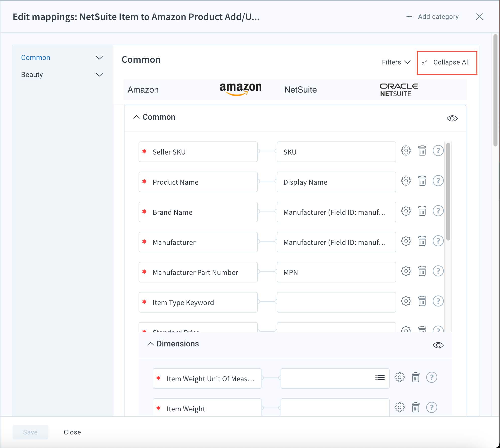
Task: Collapse the Common mappings section chevron
Action: tap(136, 117)
